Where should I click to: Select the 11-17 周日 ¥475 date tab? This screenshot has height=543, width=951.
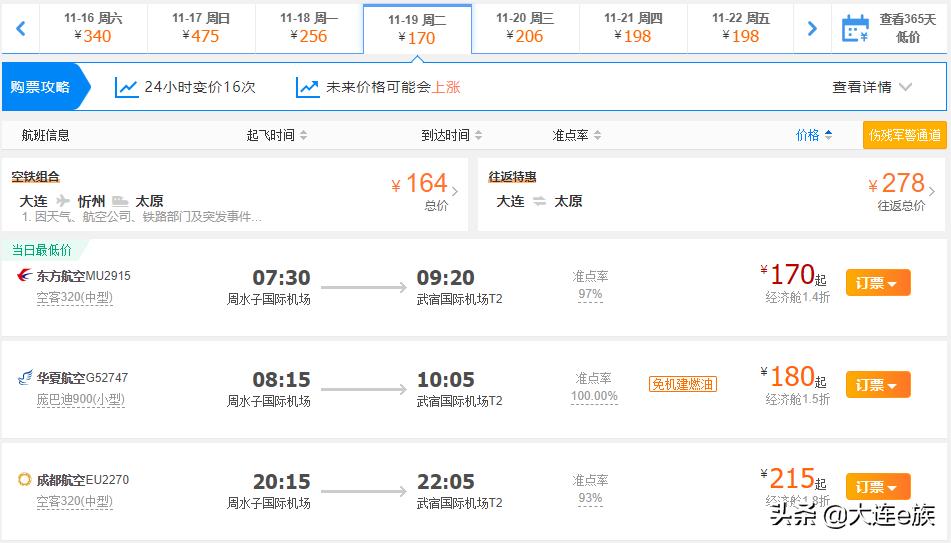[201, 28]
